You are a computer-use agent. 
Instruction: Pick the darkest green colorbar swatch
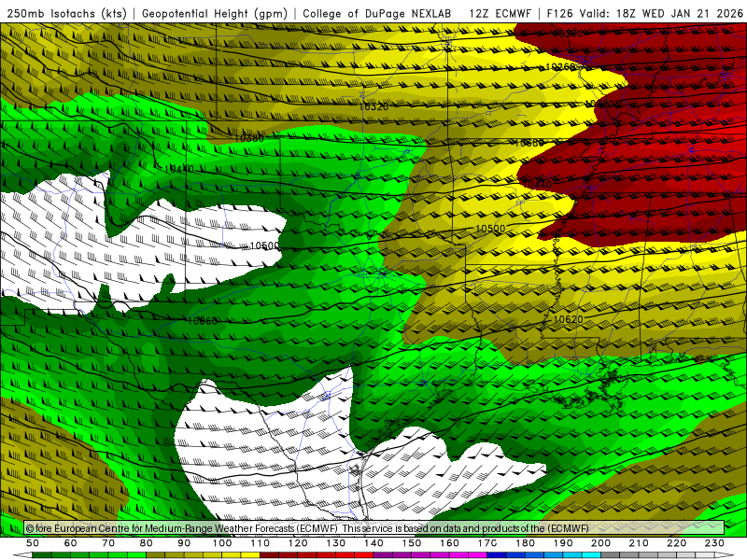(x=42, y=555)
